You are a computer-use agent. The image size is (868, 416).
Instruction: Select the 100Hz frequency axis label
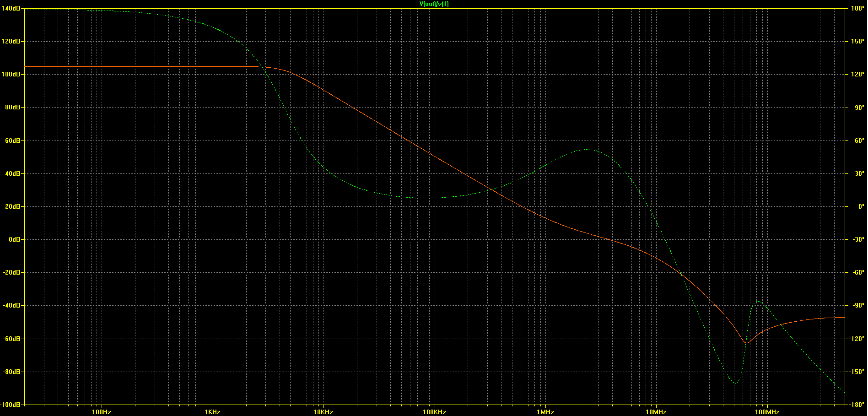(x=102, y=412)
